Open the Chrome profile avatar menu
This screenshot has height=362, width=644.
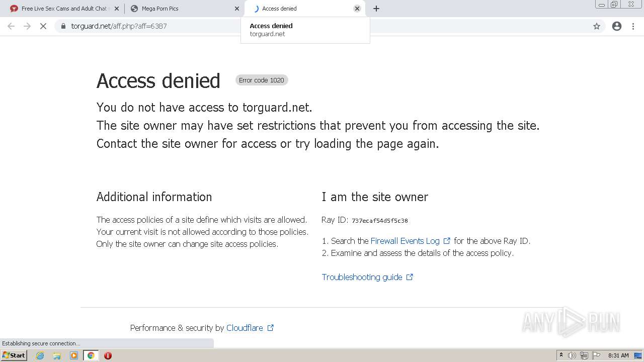click(x=617, y=26)
